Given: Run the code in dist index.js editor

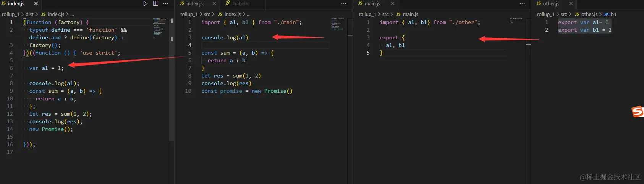Looking at the screenshot, I should (145, 3).
